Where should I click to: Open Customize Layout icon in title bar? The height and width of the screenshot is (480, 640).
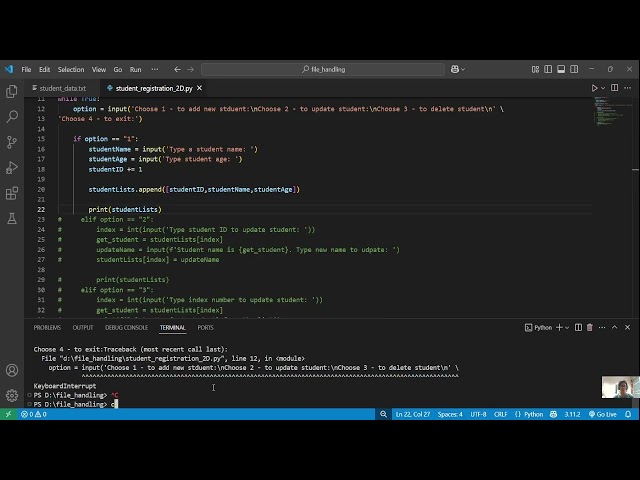[x=535, y=69]
